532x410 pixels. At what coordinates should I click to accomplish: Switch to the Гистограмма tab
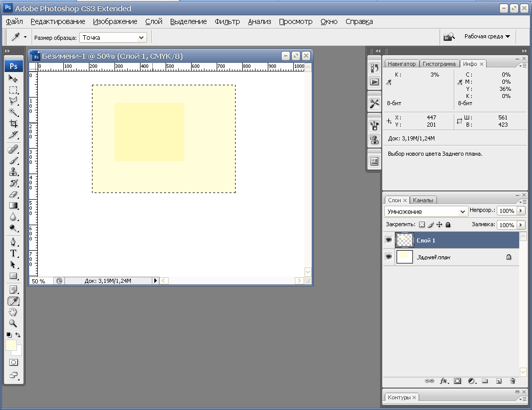(439, 64)
